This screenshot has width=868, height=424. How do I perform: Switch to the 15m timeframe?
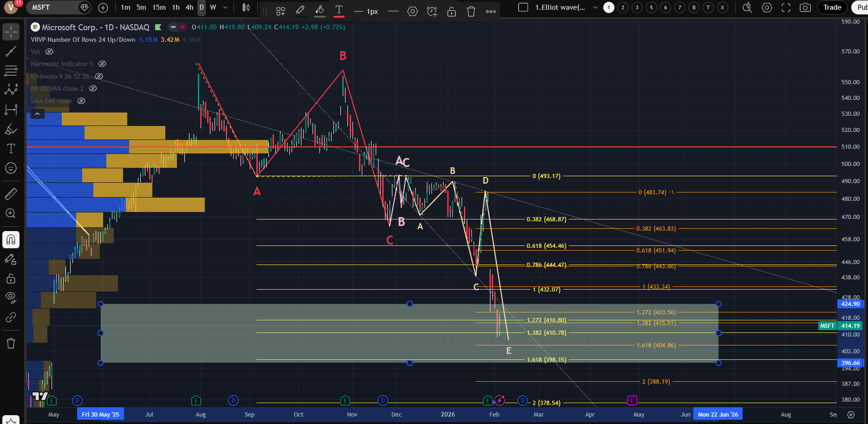pyautogui.click(x=159, y=7)
